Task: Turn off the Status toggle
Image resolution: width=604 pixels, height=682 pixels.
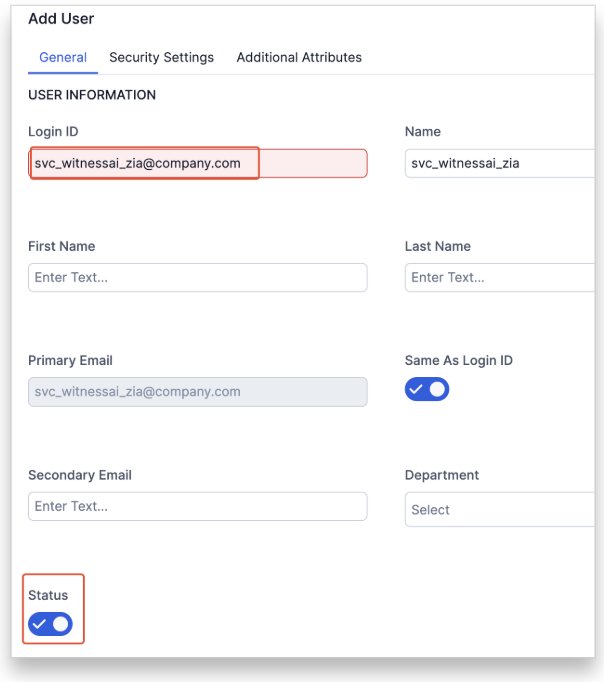Action: click(50, 624)
